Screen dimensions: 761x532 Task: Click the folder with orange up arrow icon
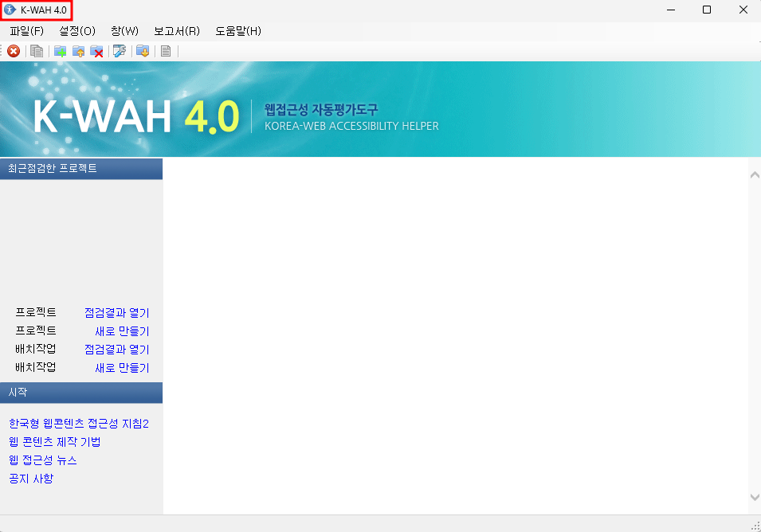pyautogui.click(x=78, y=51)
